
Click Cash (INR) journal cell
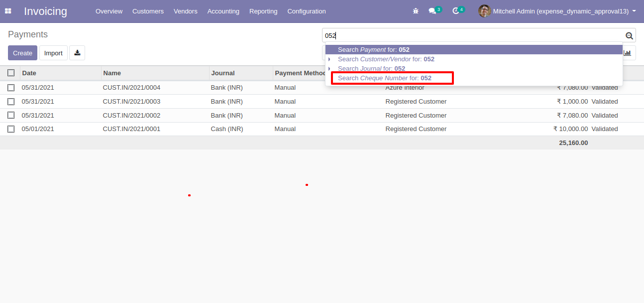pos(227,129)
